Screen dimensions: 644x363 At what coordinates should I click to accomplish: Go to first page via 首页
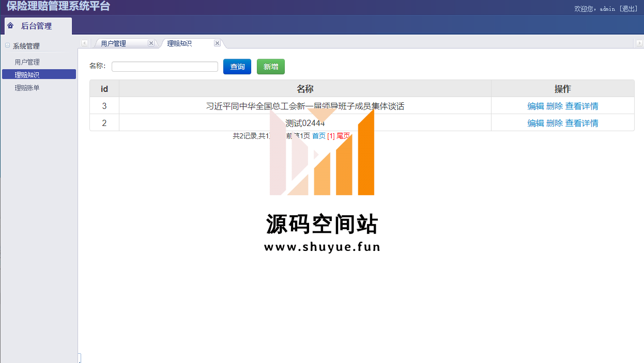tap(319, 136)
